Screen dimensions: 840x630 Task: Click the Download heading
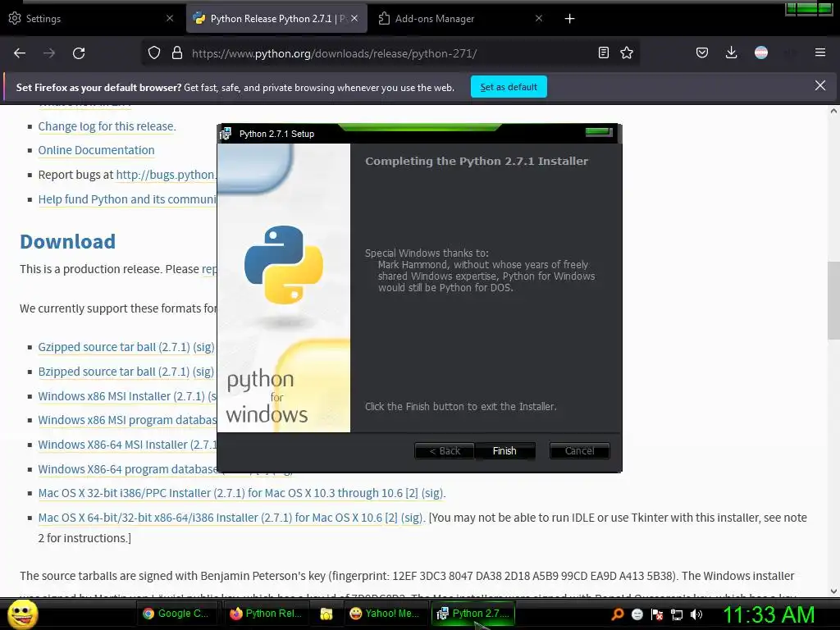pos(67,242)
